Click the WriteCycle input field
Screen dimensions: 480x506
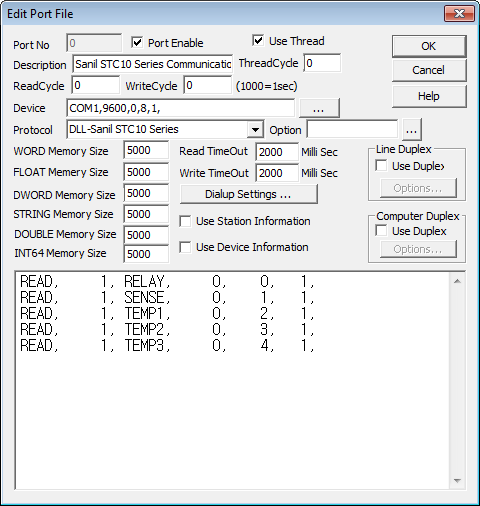207,85
